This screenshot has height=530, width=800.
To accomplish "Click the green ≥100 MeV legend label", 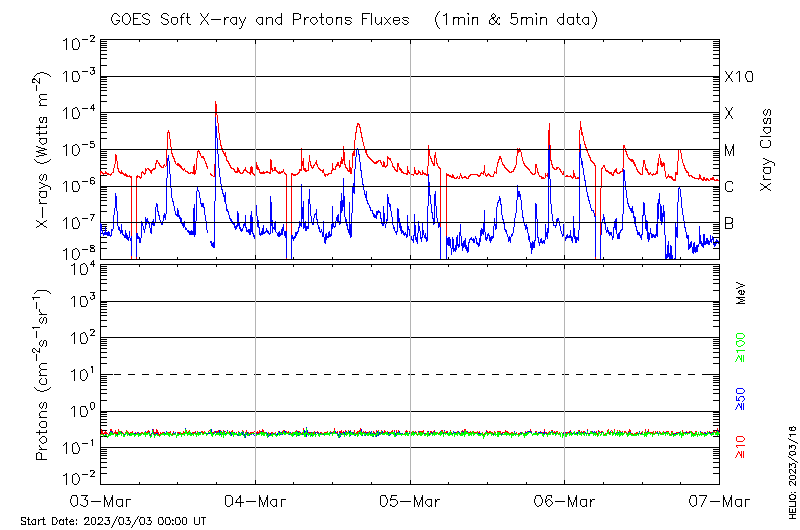I will click(x=741, y=349).
